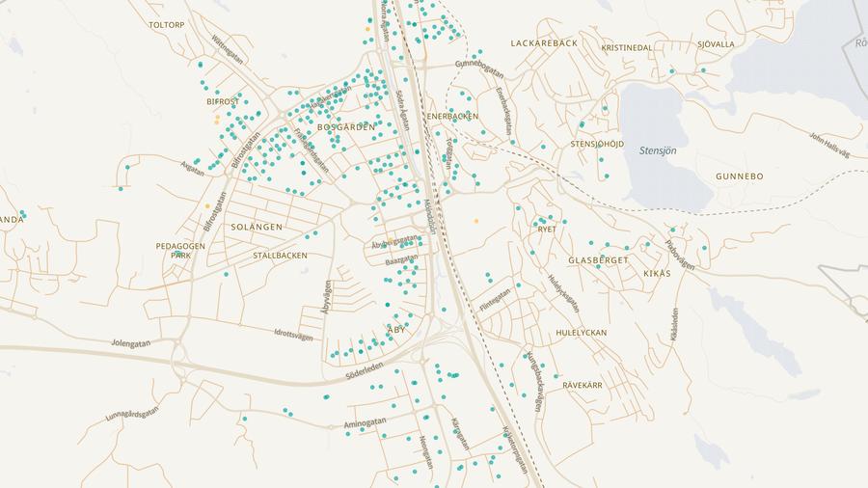Select the KIKÅS neighborhood label
Screen dimensions: 868x488
coord(657,274)
